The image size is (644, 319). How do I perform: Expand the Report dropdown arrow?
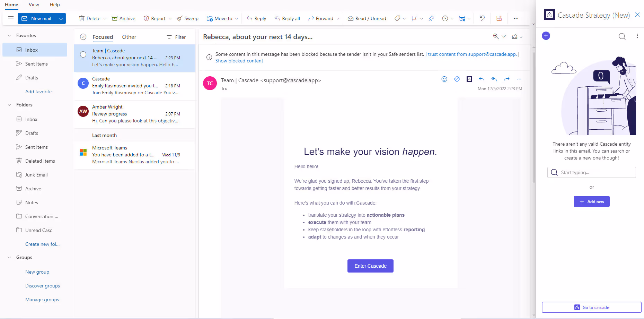pyautogui.click(x=170, y=19)
